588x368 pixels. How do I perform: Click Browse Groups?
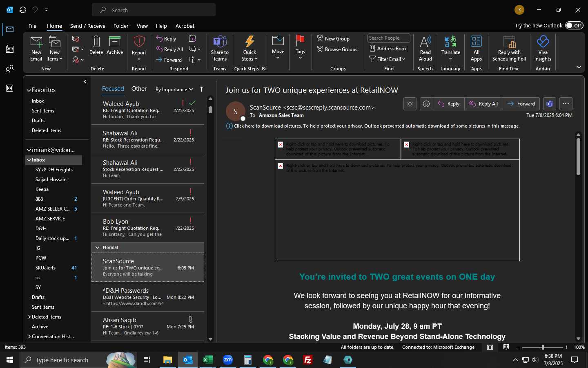337,49
